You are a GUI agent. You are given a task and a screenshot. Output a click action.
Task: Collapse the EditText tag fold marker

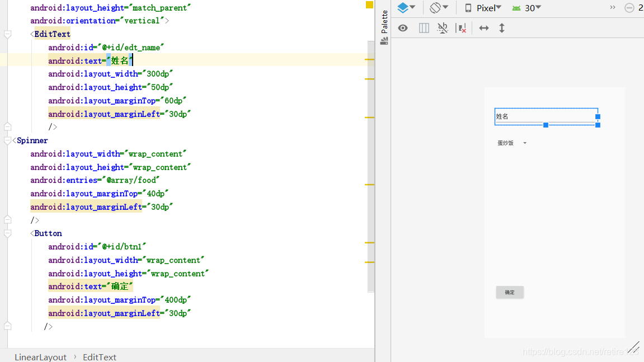point(7,34)
